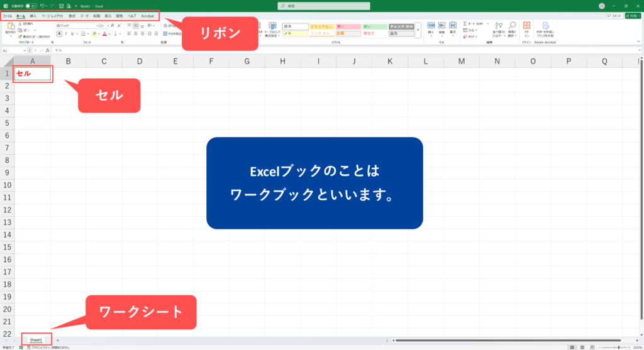Switch to Page Layout view in status bar
Image resolution: width=644 pixels, height=350 pixels.
pyautogui.click(x=582, y=347)
